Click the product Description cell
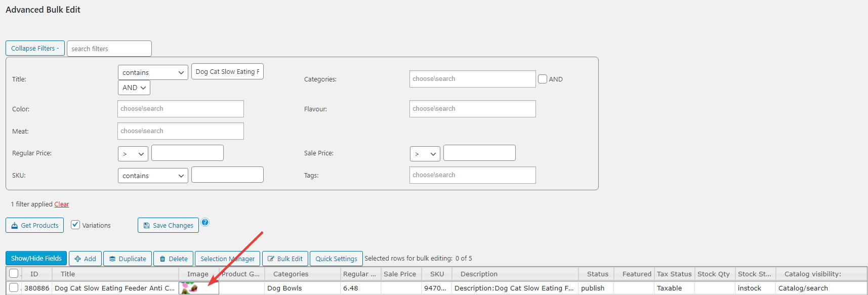Viewport: 868px width, 295px height. (x=515, y=288)
